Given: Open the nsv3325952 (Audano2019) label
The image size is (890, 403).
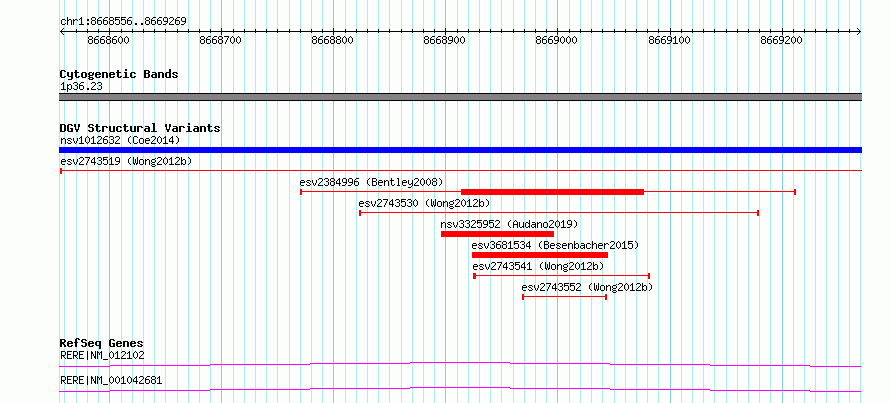Looking at the screenshot, I should click(509, 224).
